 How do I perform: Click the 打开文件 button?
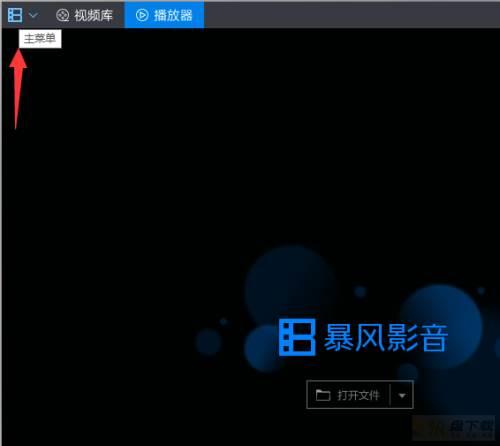(x=348, y=395)
